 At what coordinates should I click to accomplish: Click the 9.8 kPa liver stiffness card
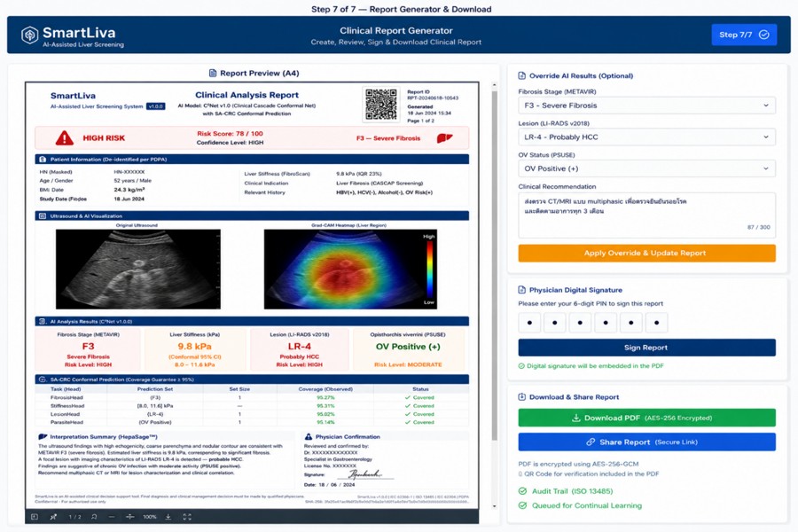(195, 349)
